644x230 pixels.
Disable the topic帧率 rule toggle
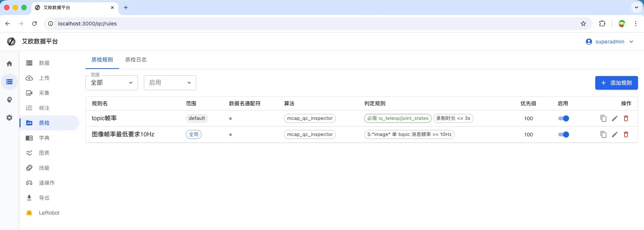563,118
